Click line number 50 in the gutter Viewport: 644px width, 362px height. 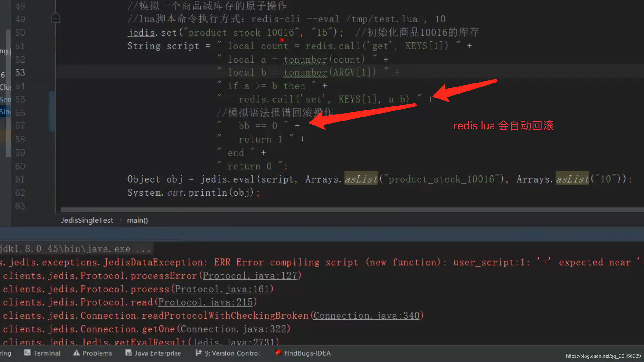point(20,33)
